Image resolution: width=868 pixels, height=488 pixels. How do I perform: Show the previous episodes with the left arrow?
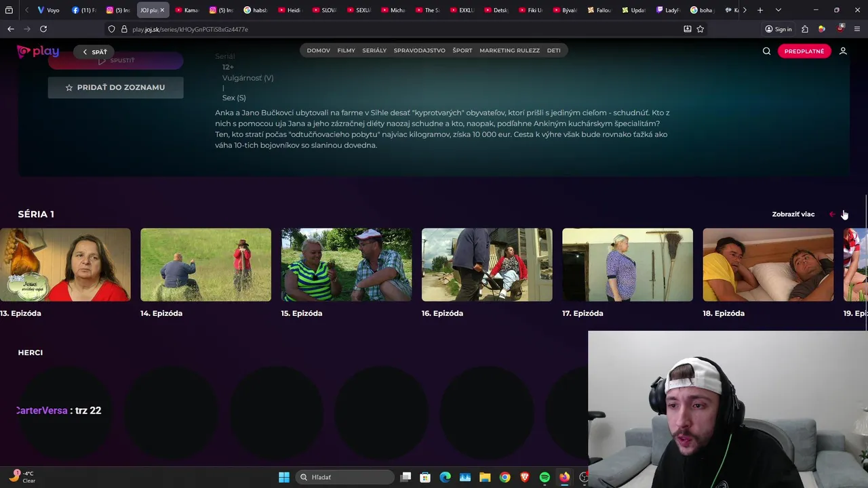(x=832, y=214)
